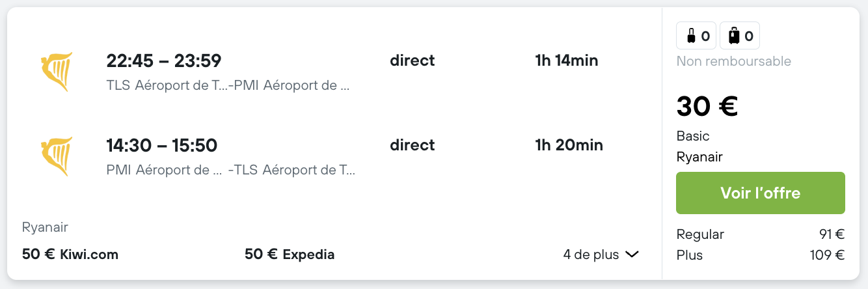Click the Ryanair label above Kiwi.com price

click(x=45, y=228)
